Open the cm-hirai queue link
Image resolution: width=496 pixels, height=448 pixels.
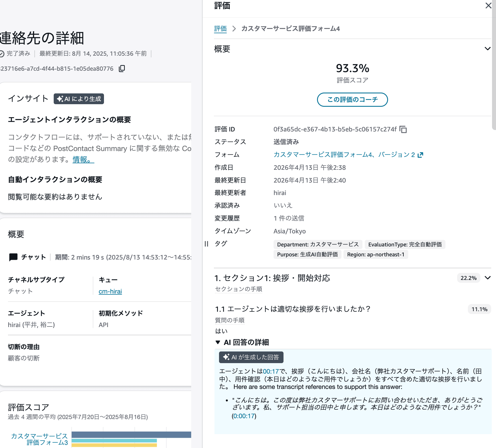(110, 291)
